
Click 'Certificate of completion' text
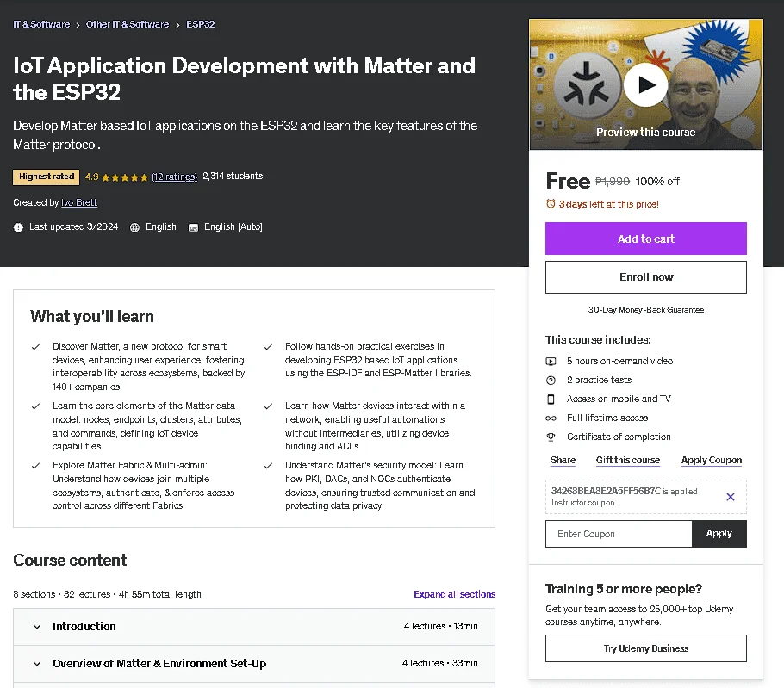click(619, 437)
